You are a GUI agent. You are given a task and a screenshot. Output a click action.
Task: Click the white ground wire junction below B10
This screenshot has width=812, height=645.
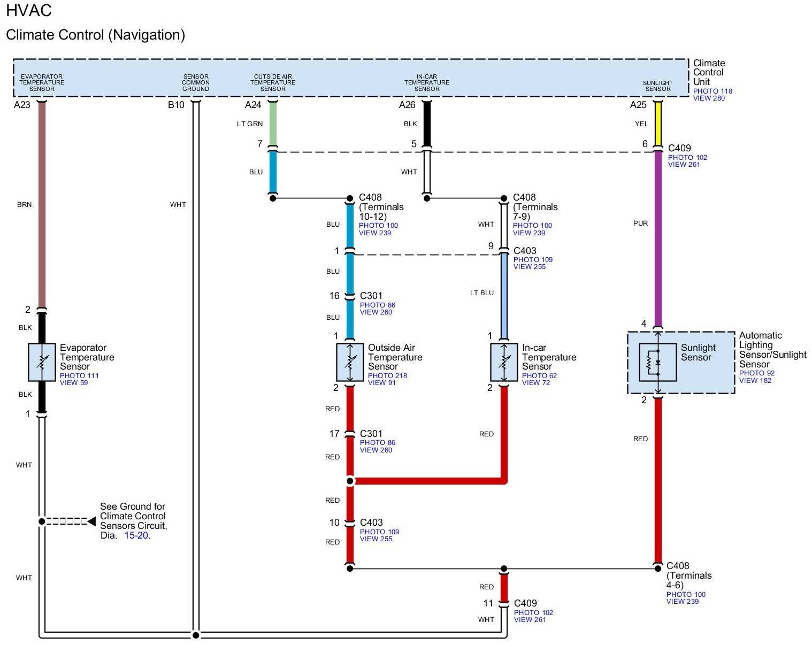coord(196,635)
